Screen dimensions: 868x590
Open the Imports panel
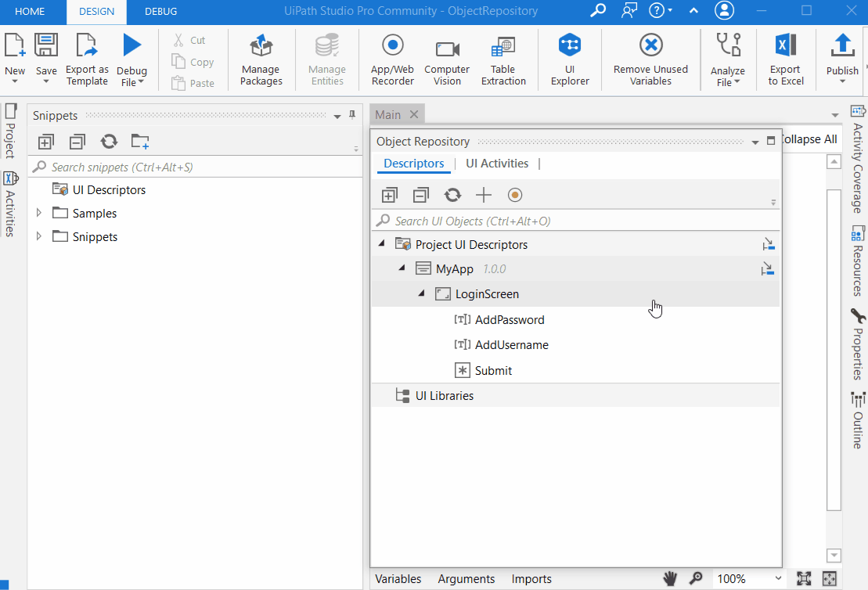tap(531, 579)
